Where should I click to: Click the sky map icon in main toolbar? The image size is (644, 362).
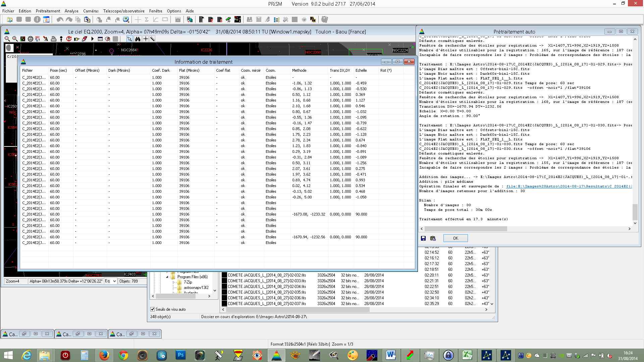click(237, 19)
